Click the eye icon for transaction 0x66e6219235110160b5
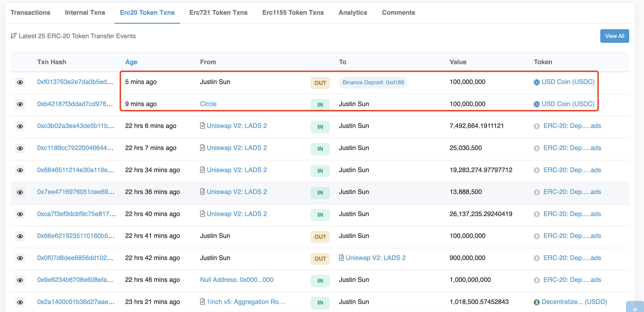The height and width of the screenshot is (312, 644). (x=20, y=236)
